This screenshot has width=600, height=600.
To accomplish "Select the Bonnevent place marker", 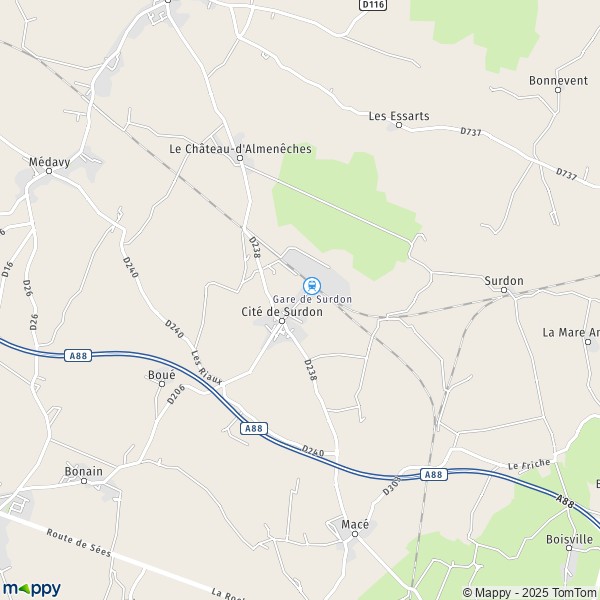I will pos(558,90).
